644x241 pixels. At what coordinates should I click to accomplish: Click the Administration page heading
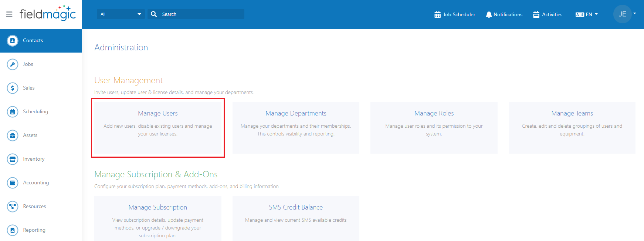pos(121,47)
